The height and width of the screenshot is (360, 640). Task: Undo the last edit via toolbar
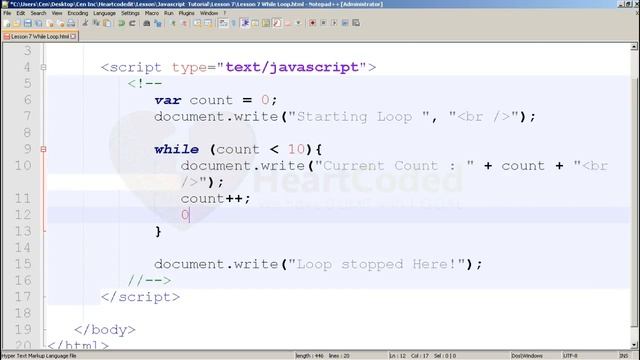(121, 23)
